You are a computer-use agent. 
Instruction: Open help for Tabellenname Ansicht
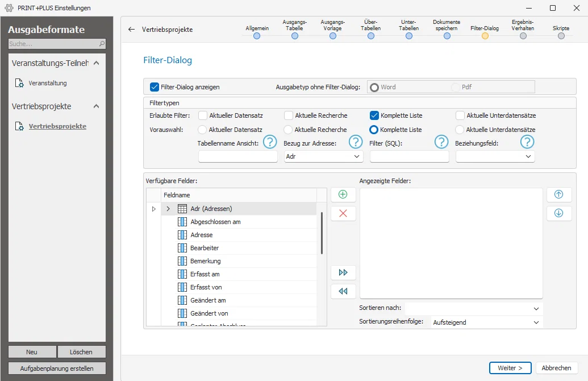pyautogui.click(x=270, y=142)
